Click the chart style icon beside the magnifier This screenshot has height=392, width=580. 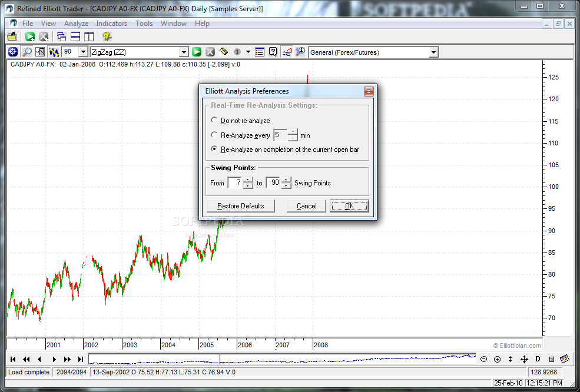coord(40,52)
